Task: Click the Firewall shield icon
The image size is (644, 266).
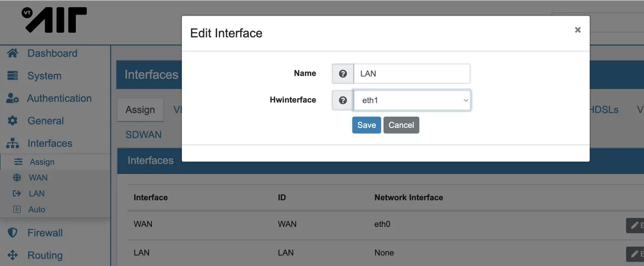Action: coord(13,233)
